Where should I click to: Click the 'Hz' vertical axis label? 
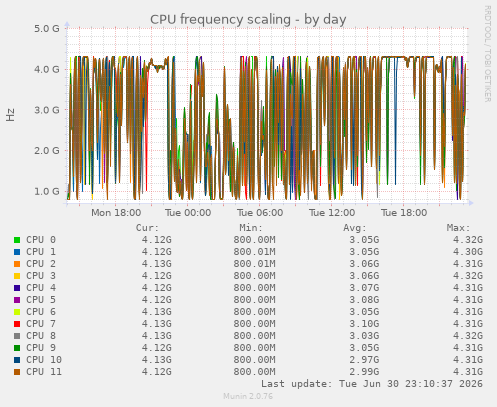pyautogui.click(x=10, y=115)
